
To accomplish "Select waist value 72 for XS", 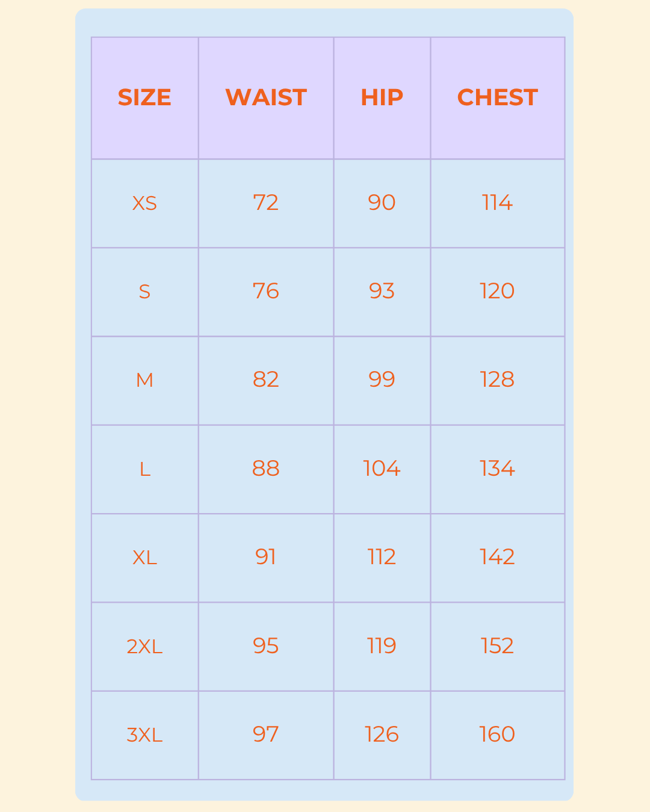I will 266,203.
